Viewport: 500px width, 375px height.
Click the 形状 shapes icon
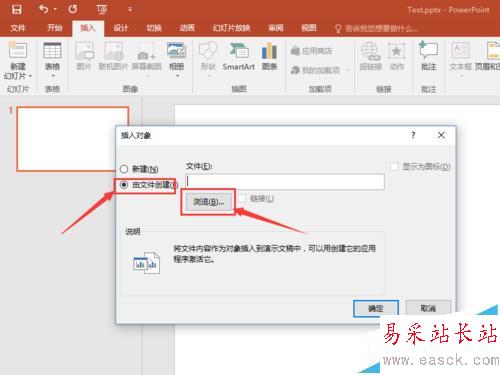pos(208,51)
